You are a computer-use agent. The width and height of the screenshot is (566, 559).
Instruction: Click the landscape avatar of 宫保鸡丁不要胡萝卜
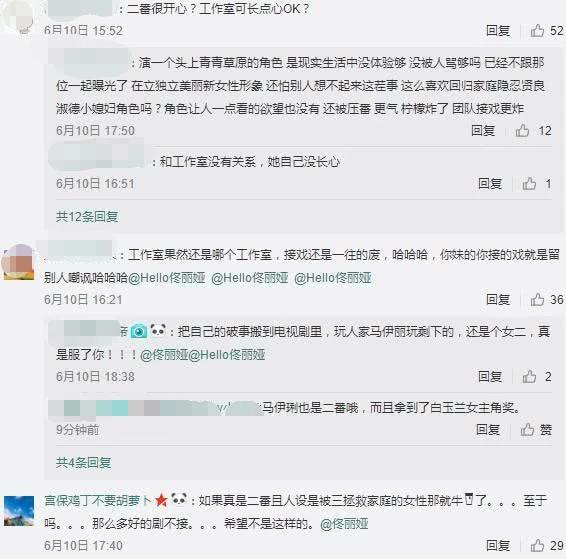(x=19, y=511)
